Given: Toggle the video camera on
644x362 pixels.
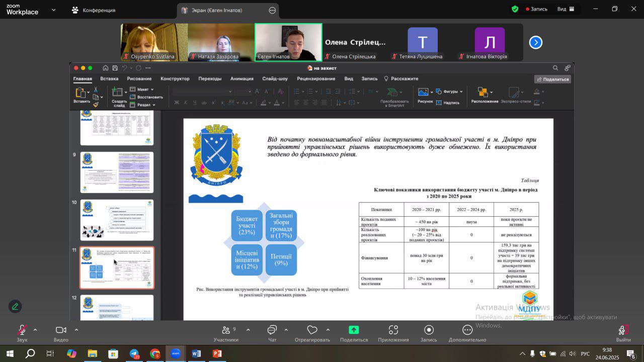Looking at the screenshot, I should (x=61, y=330).
